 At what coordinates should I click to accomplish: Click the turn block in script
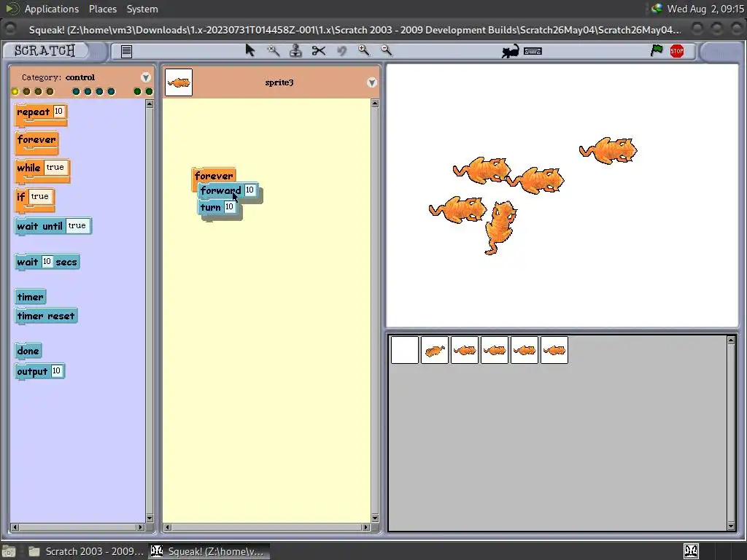click(210, 208)
